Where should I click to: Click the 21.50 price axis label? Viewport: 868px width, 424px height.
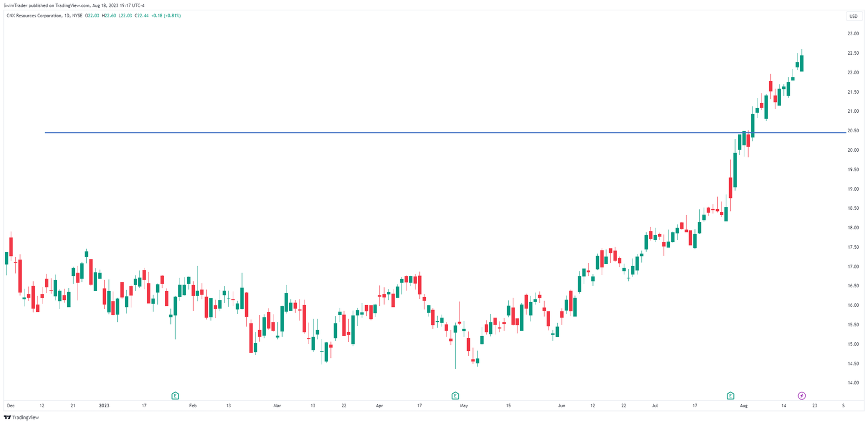[x=853, y=92]
